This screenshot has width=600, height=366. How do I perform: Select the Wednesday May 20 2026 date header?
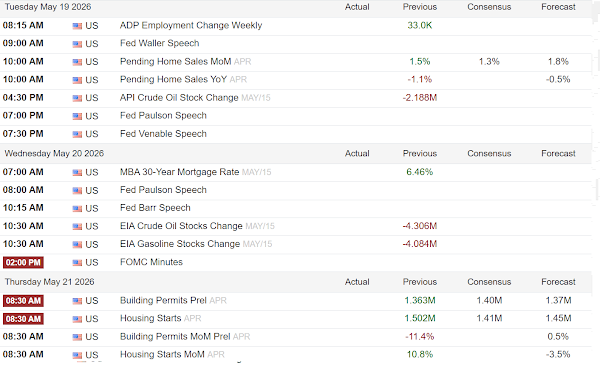pos(54,154)
